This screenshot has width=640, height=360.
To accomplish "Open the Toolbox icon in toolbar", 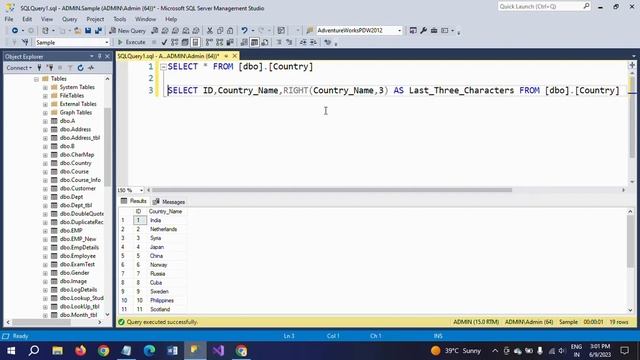I will 434,31.
